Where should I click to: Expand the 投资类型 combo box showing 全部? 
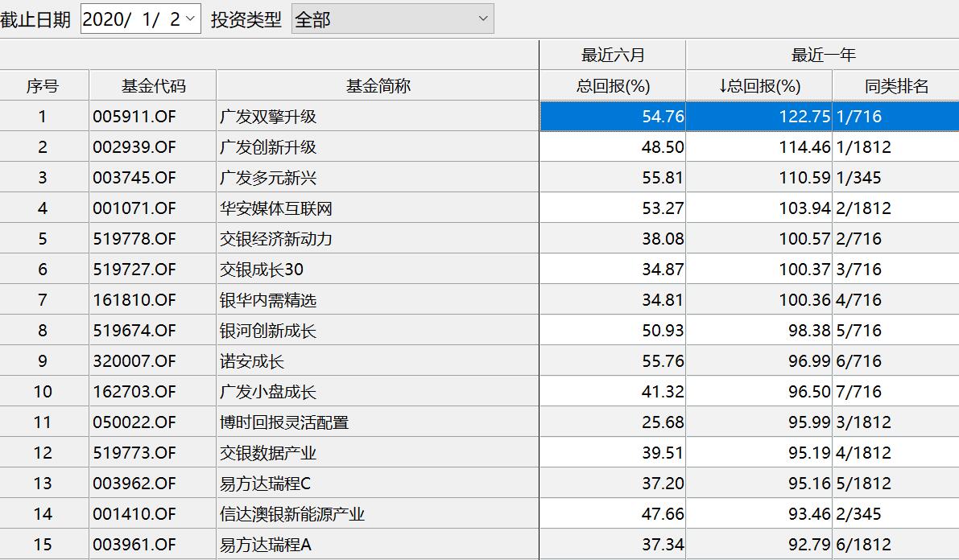tap(480, 17)
